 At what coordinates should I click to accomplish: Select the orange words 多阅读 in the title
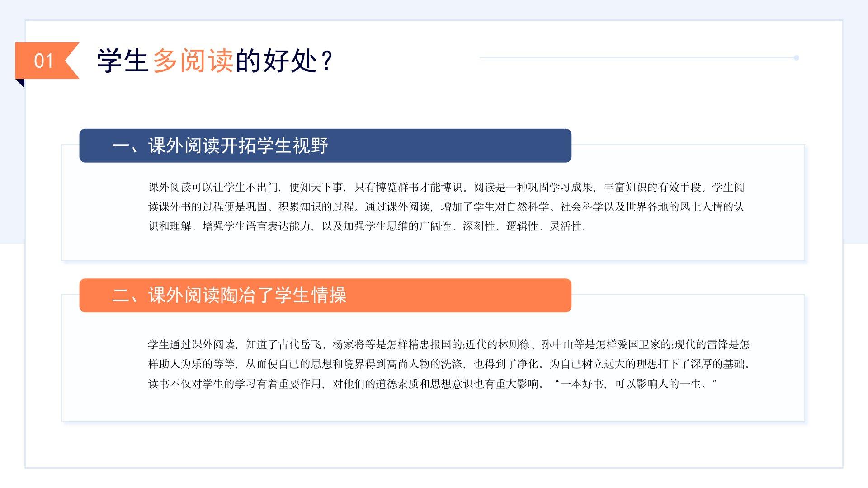193,61
